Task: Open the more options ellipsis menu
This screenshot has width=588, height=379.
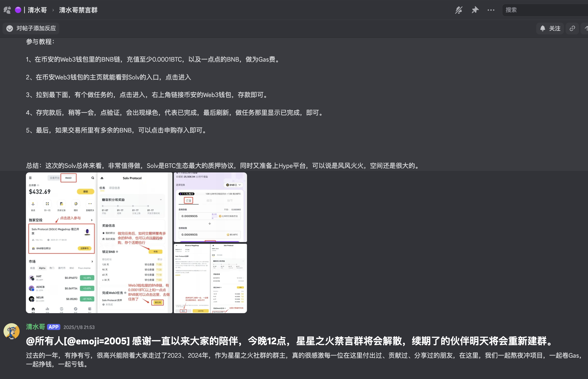Action: (491, 10)
